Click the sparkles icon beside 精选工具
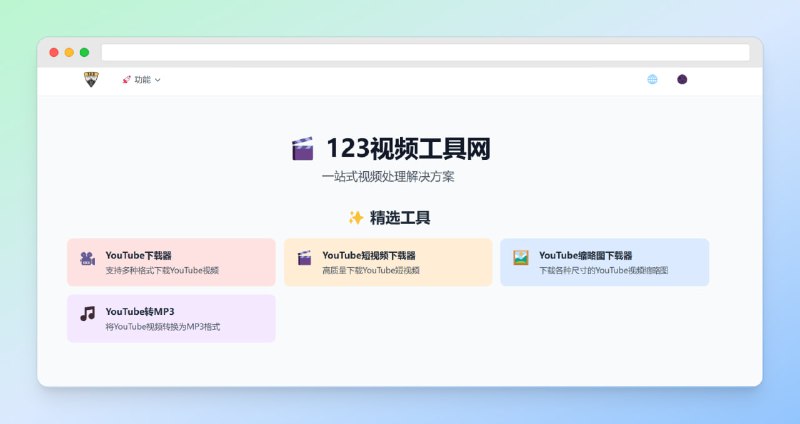800x424 pixels. (356, 218)
